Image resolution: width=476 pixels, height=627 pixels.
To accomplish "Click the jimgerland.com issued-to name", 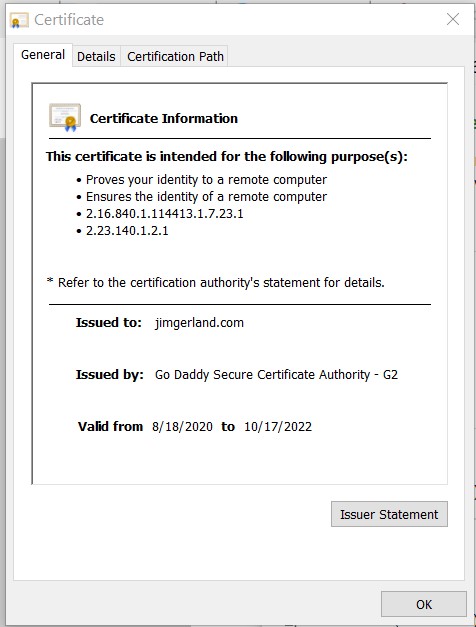I will click(x=199, y=323).
